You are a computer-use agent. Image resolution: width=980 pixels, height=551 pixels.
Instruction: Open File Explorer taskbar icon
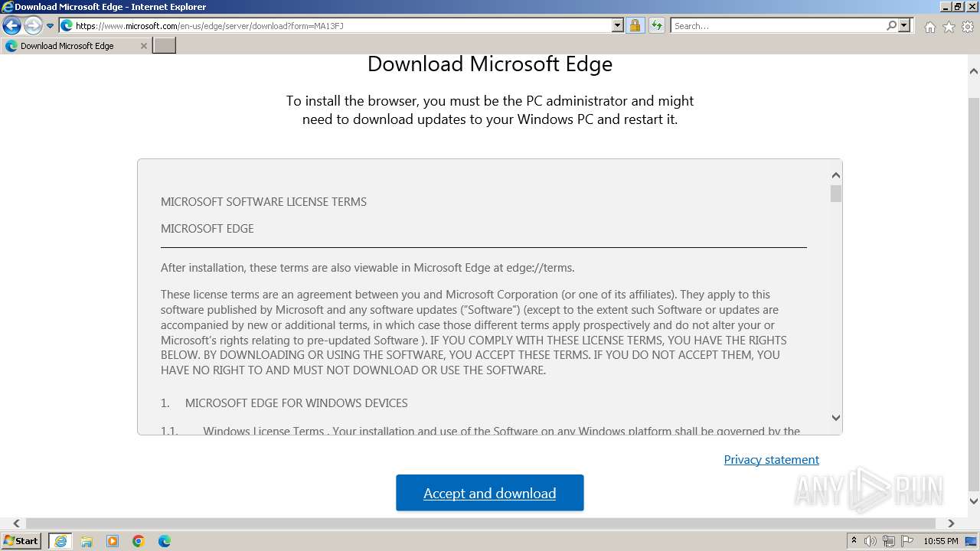pos(87,541)
